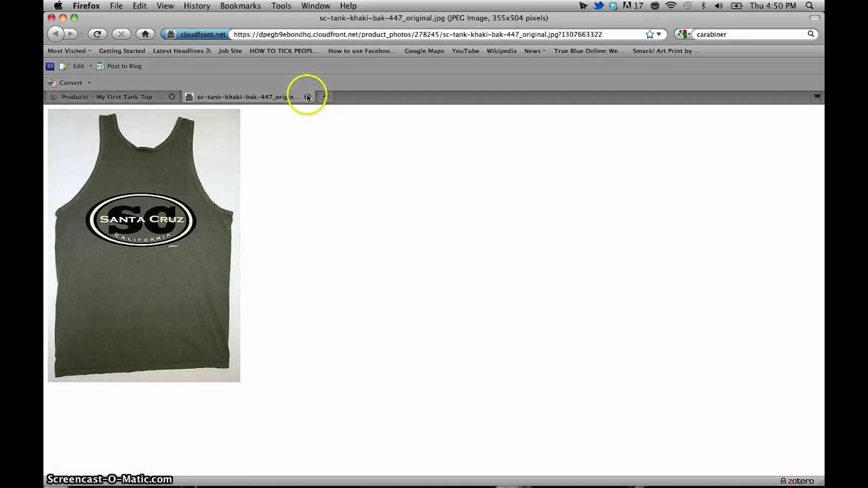868x488 pixels.
Task: Click the blue Ct toolbar icon
Action: point(50,66)
